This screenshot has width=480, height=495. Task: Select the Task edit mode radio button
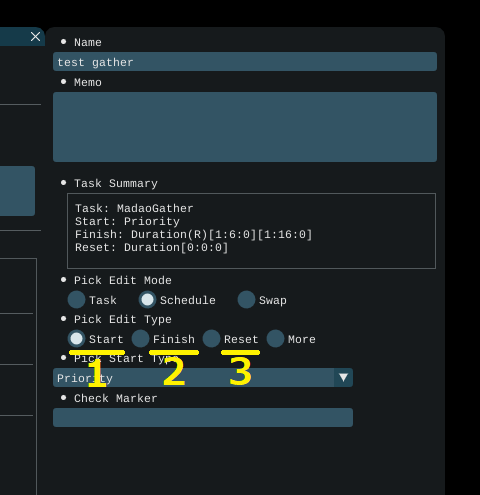click(x=76, y=299)
